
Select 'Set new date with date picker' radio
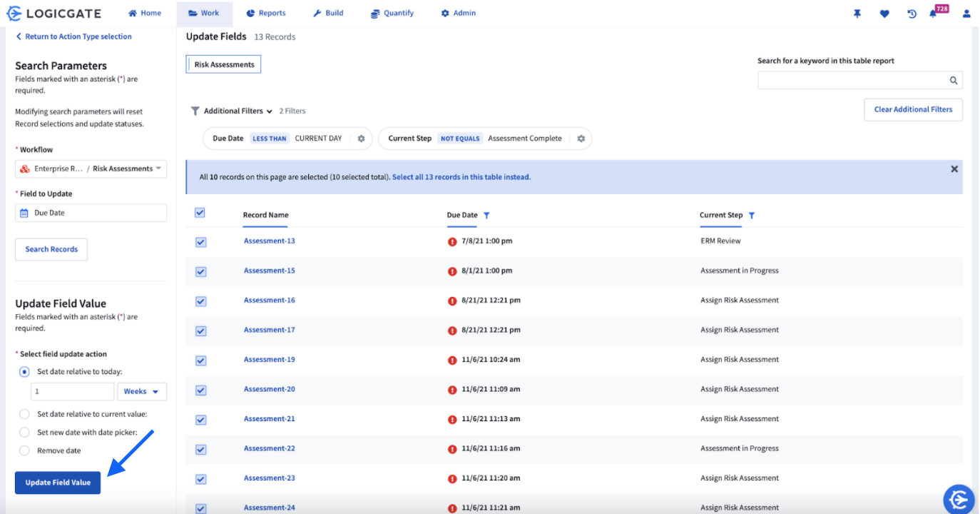pyautogui.click(x=25, y=432)
